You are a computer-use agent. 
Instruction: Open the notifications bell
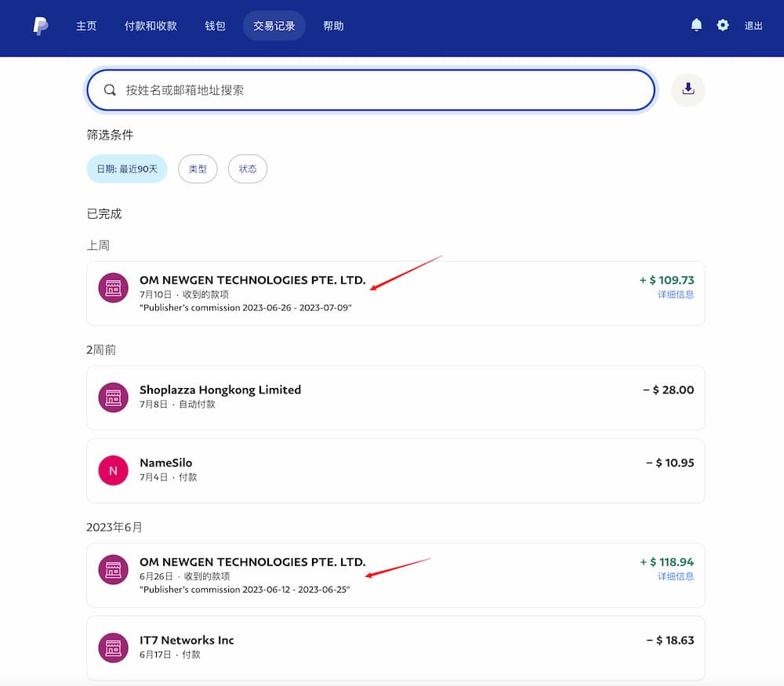point(696,25)
